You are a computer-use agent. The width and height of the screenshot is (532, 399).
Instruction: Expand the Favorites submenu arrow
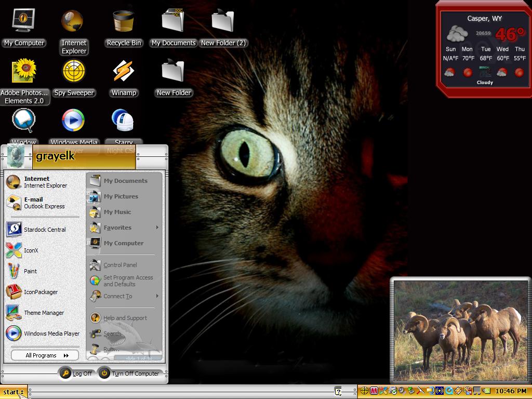click(157, 228)
